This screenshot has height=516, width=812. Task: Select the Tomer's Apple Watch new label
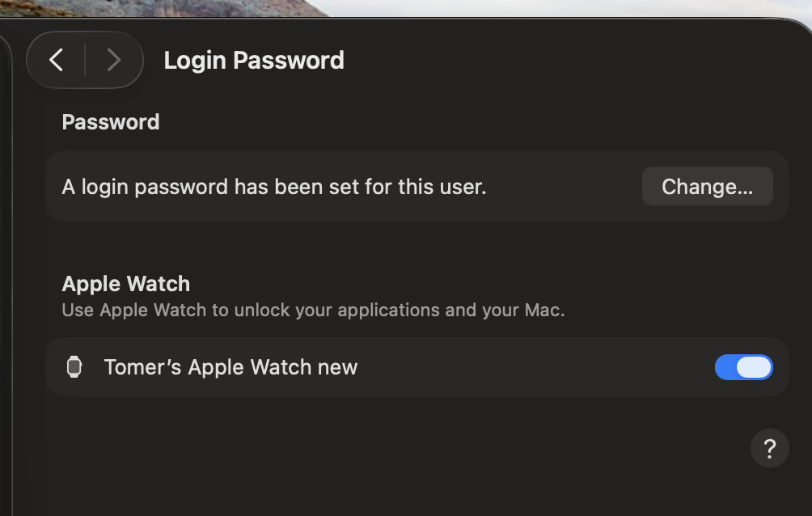(x=230, y=367)
